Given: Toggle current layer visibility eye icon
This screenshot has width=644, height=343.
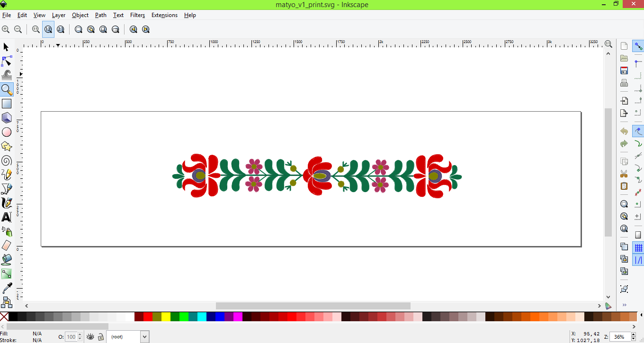Looking at the screenshot, I should click(90, 337).
